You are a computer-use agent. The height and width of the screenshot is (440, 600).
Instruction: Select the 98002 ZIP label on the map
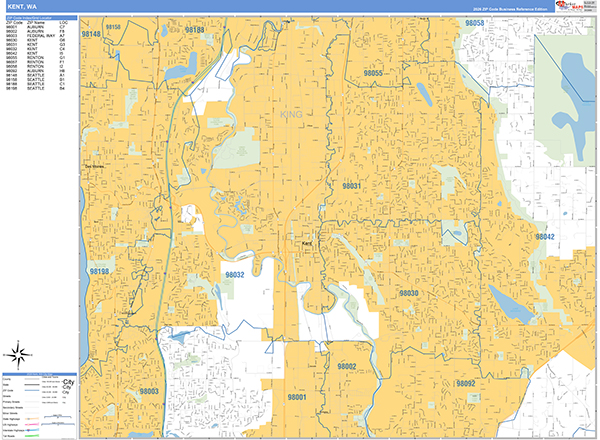tap(347, 366)
